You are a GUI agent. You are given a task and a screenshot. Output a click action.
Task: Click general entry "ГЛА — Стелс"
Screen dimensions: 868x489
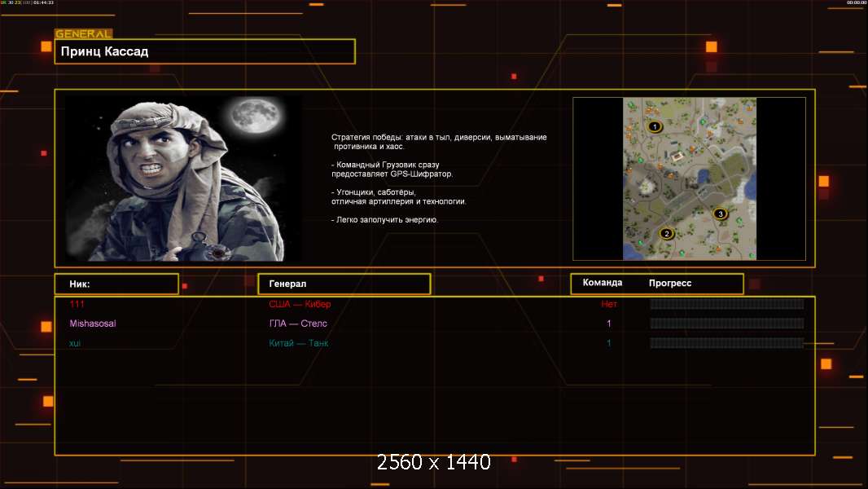298,324
